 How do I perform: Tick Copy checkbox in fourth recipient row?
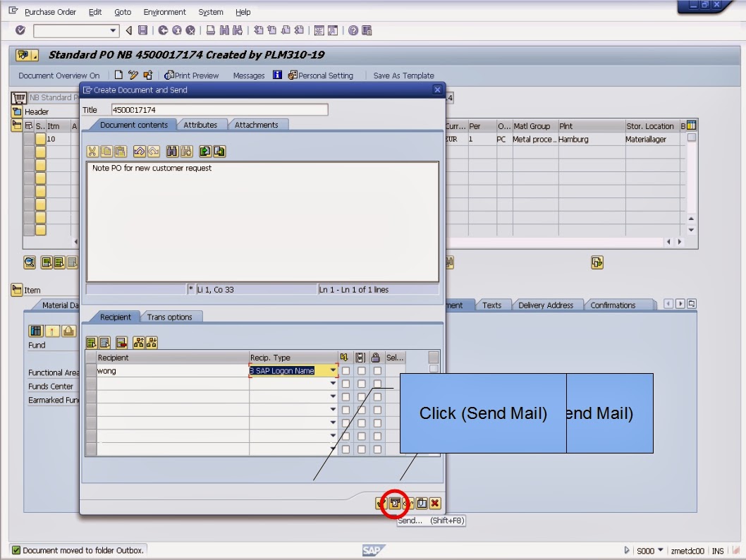click(x=362, y=410)
